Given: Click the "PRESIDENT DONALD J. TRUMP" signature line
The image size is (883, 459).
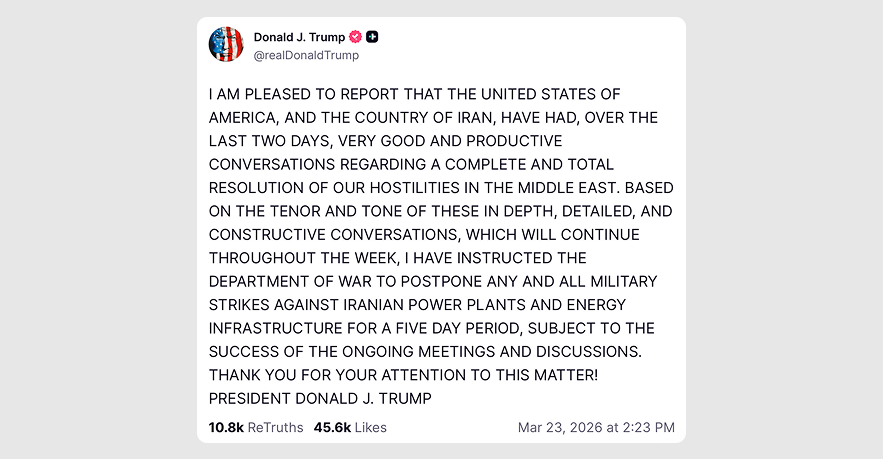Looking at the screenshot, I should (x=320, y=398).
